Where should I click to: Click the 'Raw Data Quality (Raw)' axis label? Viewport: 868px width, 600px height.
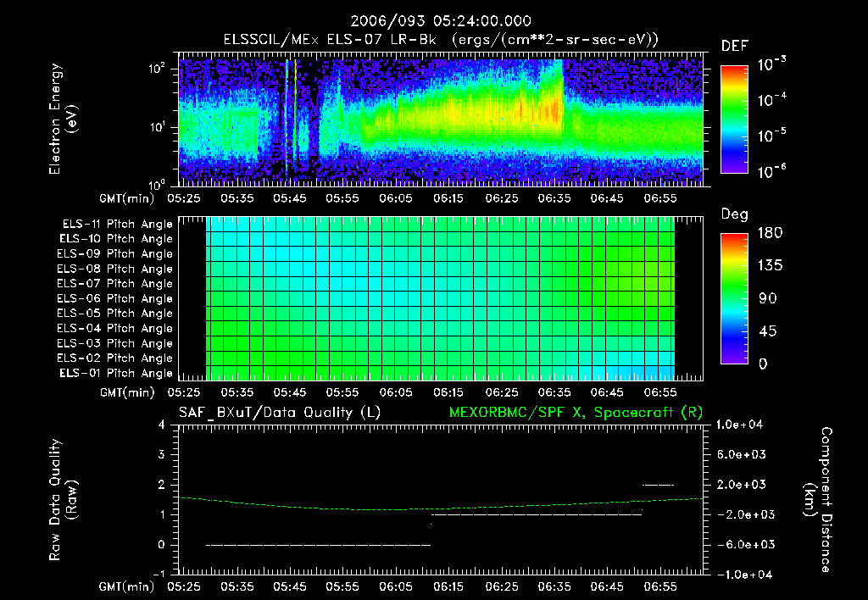(x=63, y=500)
